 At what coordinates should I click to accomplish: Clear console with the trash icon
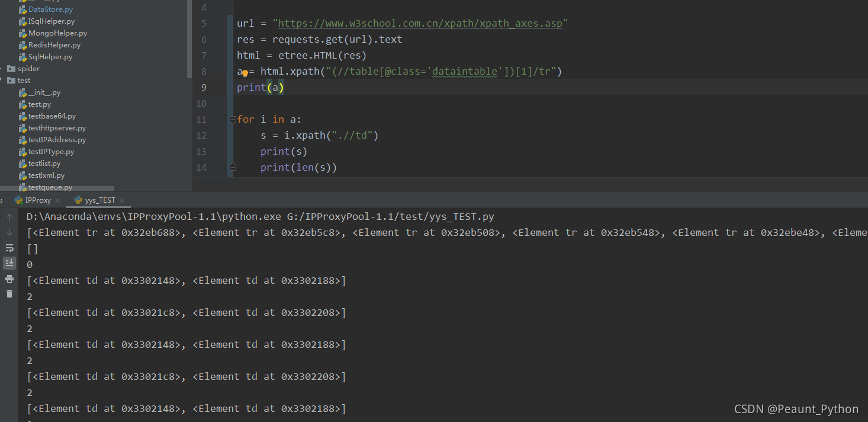(9, 293)
